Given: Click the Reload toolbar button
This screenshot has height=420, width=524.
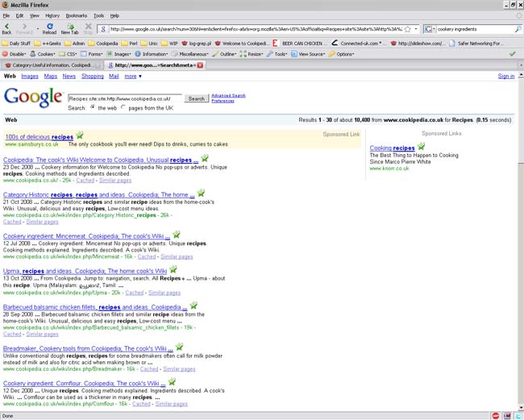Looking at the screenshot, I should pyautogui.click(x=49, y=27).
